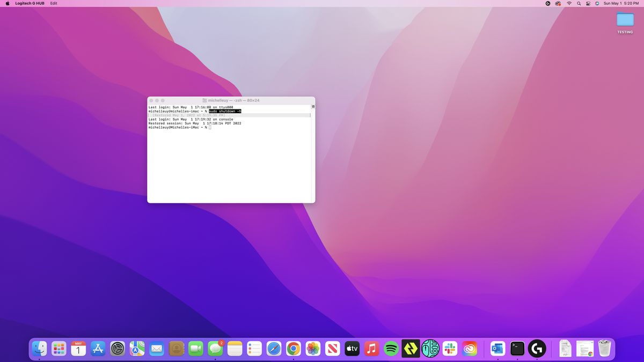Launch Adobe Creative Cloud from the Dock
This screenshot has height=362, width=644.
tap(470, 349)
